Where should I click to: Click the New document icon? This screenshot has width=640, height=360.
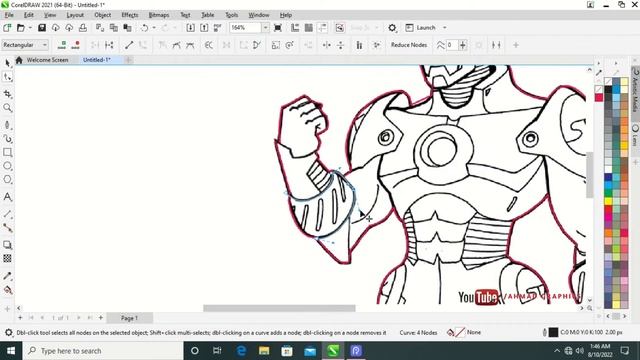coord(7,28)
